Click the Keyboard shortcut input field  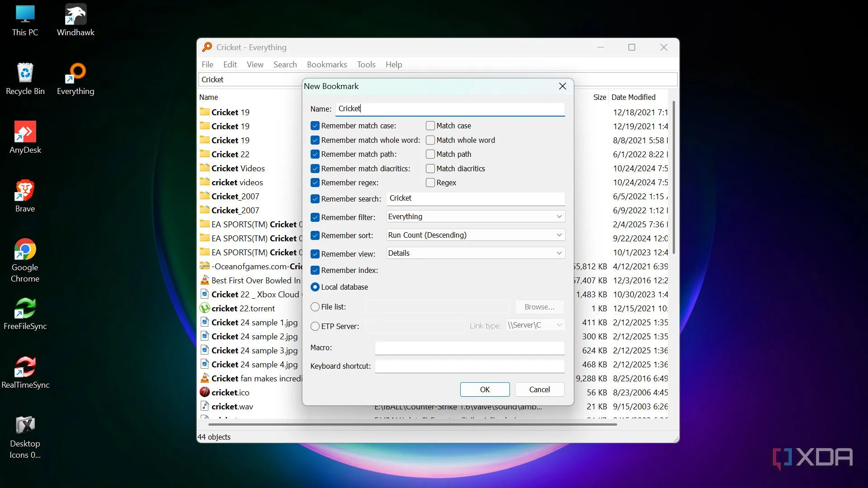[470, 366]
